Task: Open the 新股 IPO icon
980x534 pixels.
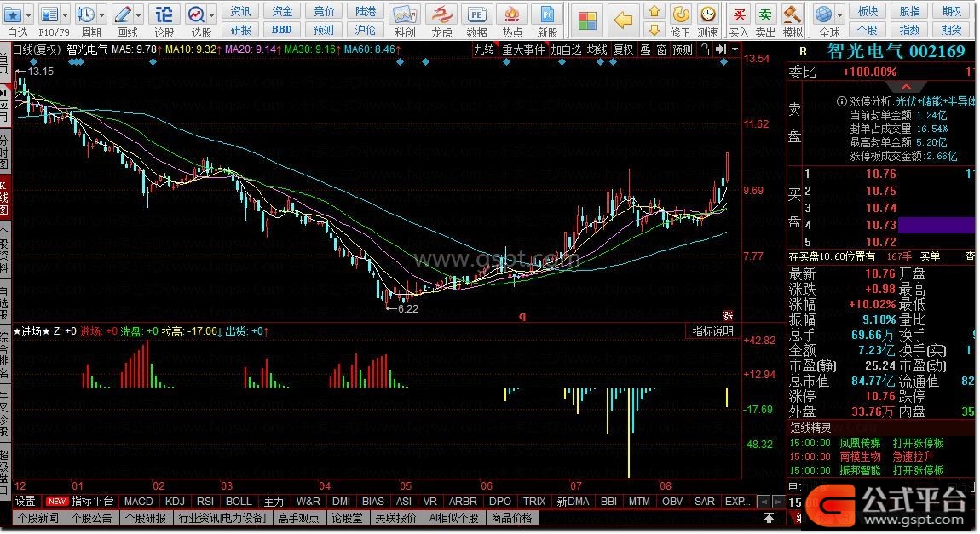Action: point(547,14)
